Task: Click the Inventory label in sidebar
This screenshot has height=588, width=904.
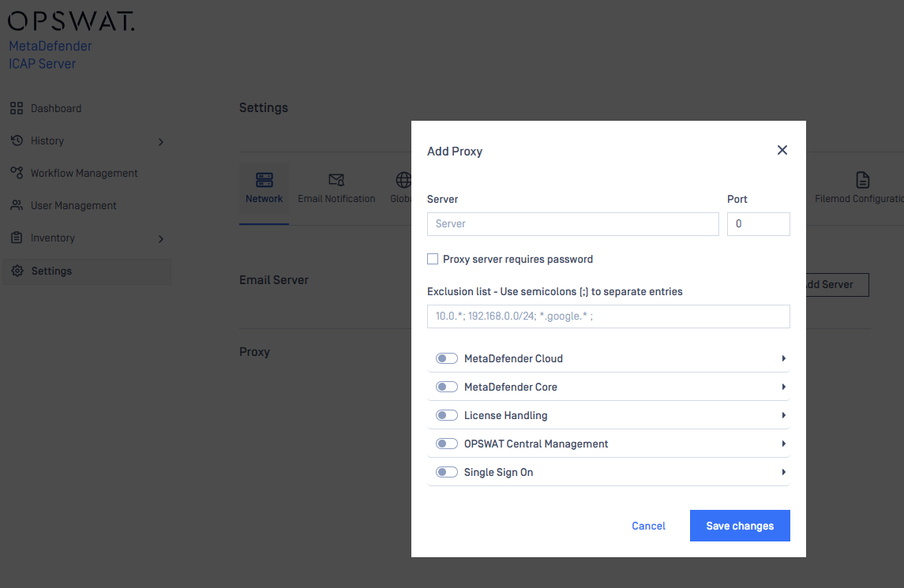Action: (x=52, y=238)
